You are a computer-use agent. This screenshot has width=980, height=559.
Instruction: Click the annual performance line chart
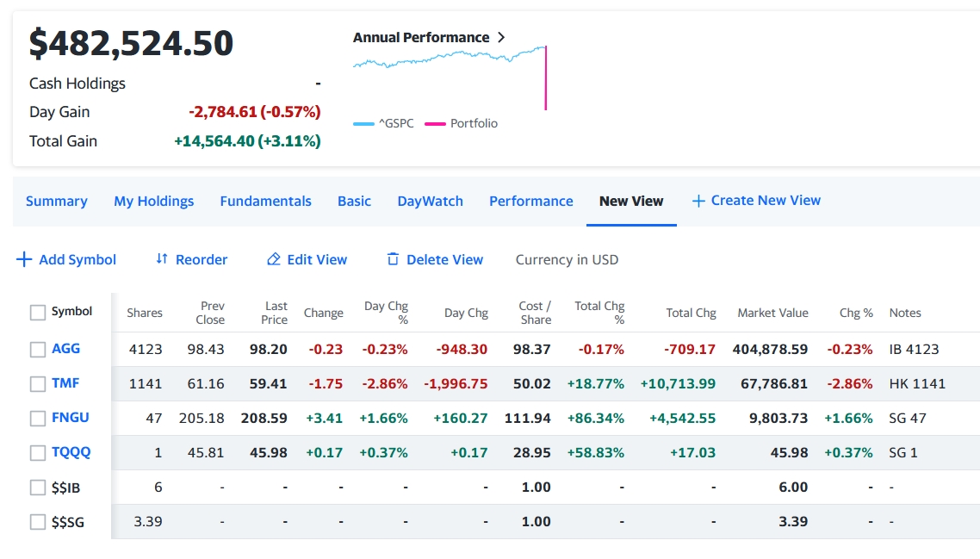(x=448, y=59)
